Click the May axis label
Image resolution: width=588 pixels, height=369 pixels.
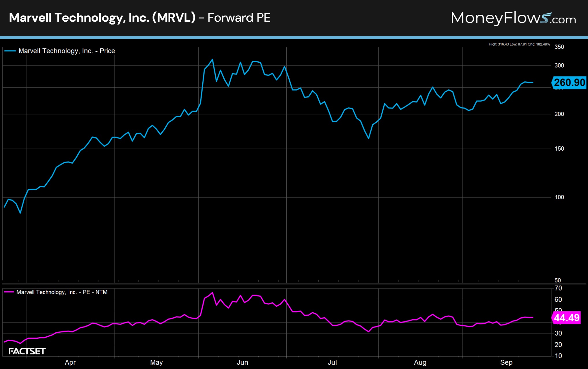(x=156, y=362)
